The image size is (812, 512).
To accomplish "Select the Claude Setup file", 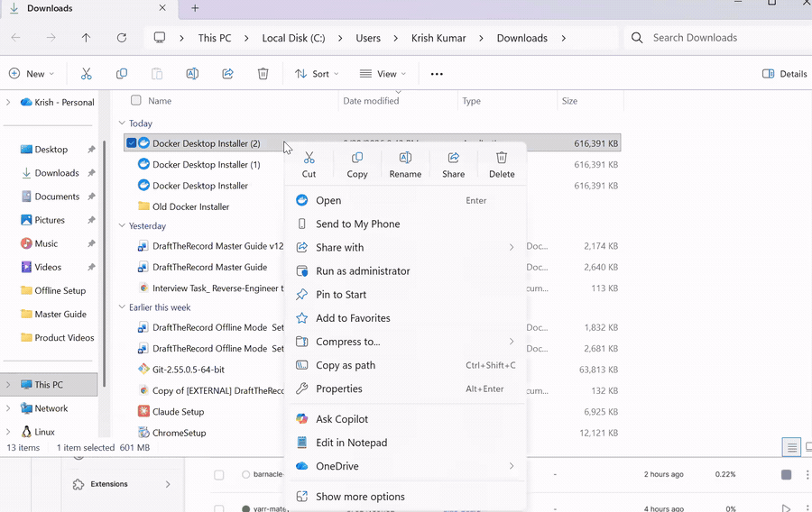I will coord(178,412).
